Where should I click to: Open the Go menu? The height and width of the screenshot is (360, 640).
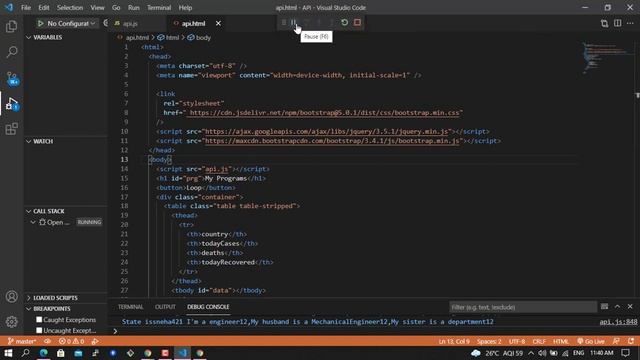pos(116,8)
